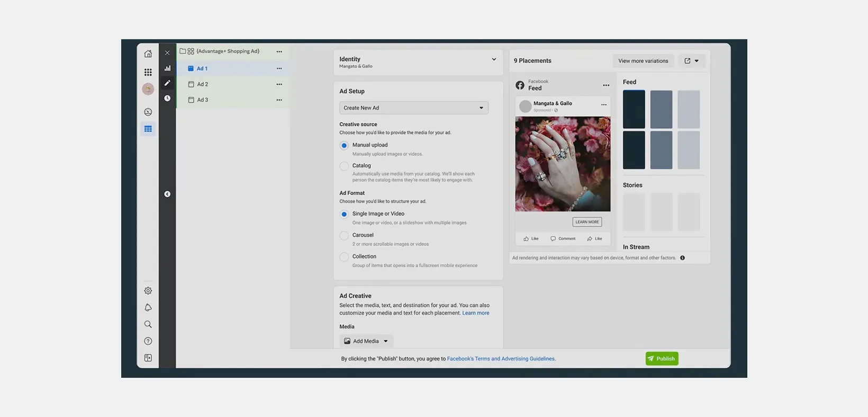The image size is (868, 417).
Task: Select Ad 2 in the ad list
Action: click(233, 84)
